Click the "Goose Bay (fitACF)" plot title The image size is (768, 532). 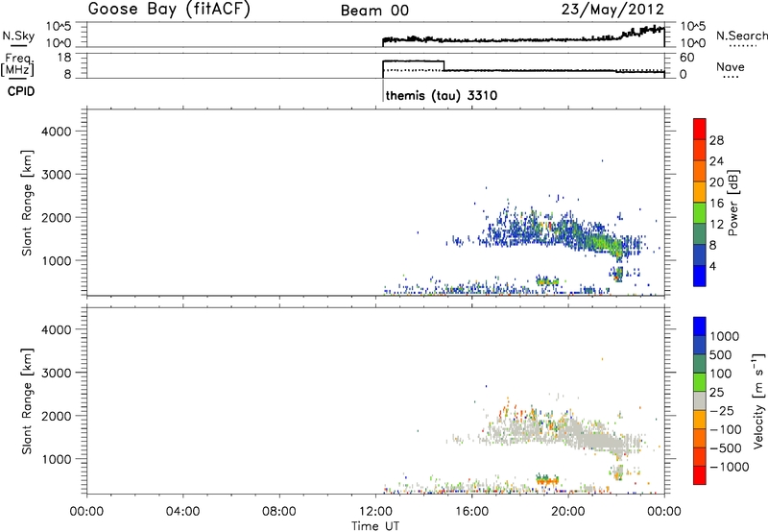click(x=169, y=9)
